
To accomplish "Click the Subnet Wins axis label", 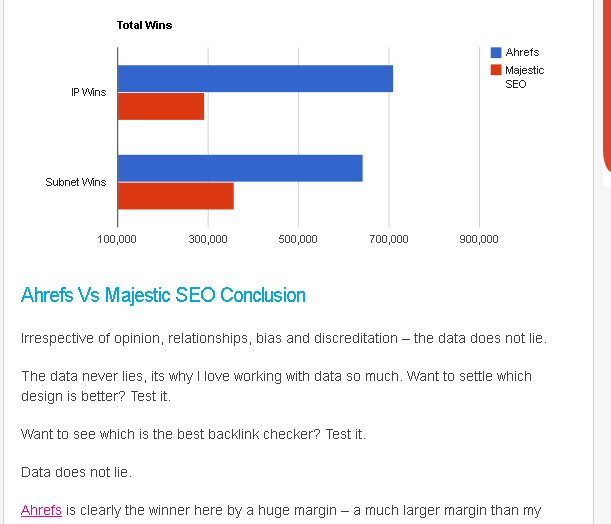I will click(76, 182).
